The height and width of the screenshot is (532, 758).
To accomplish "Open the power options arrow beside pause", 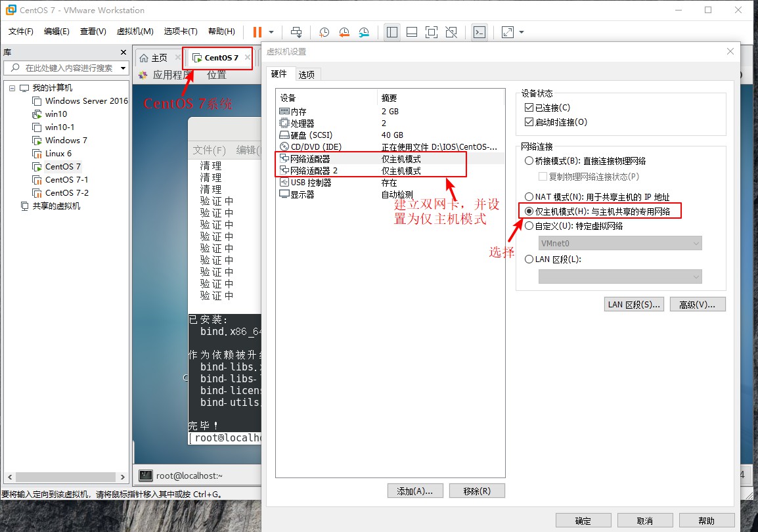I will [271, 32].
